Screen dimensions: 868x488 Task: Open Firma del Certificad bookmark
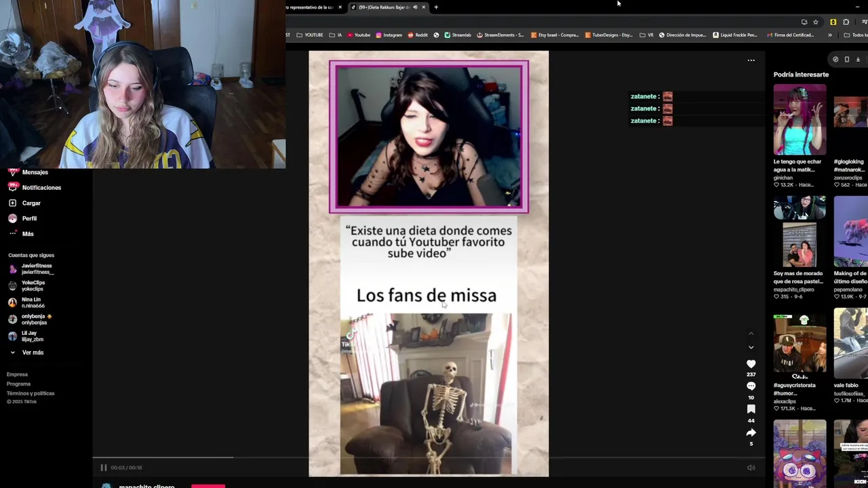[790, 35]
